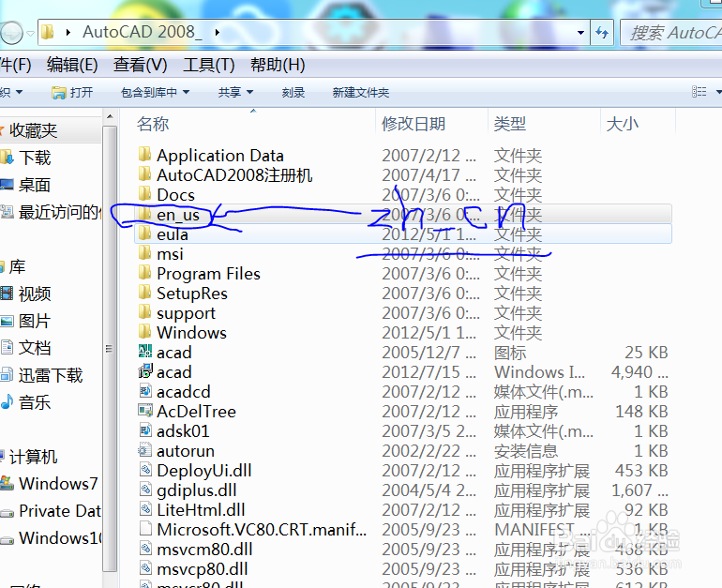The height and width of the screenshot is (588, 722).
Task: Open the 编辑(E) menu
Action: 72,65
